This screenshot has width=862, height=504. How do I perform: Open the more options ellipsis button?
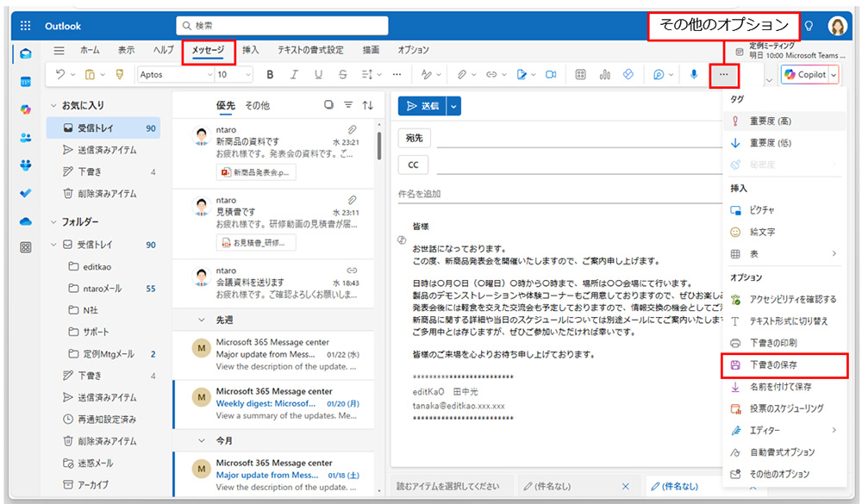[723, 75]
